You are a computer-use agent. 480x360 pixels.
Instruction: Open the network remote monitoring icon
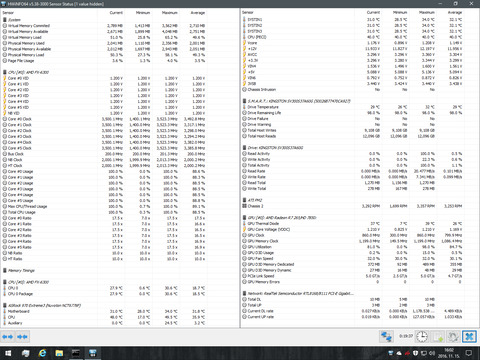click(x=386, y=336)
